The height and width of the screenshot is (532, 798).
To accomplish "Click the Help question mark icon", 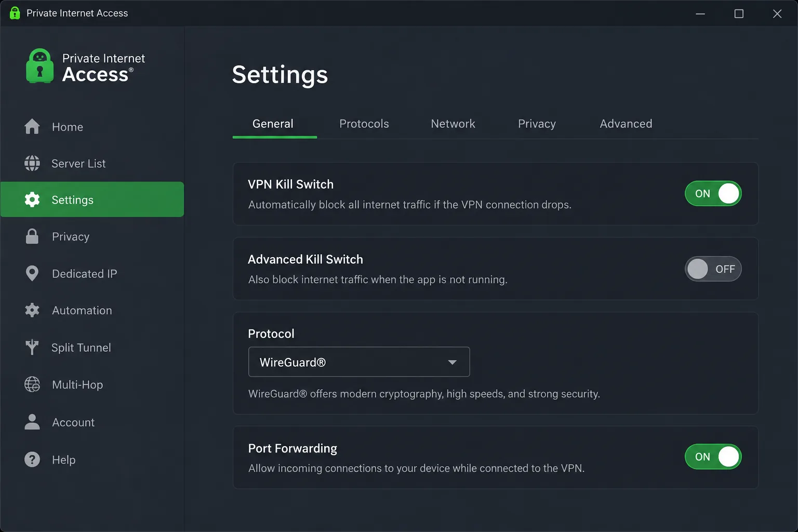I will pyautogui.click(x=32, y=459).
